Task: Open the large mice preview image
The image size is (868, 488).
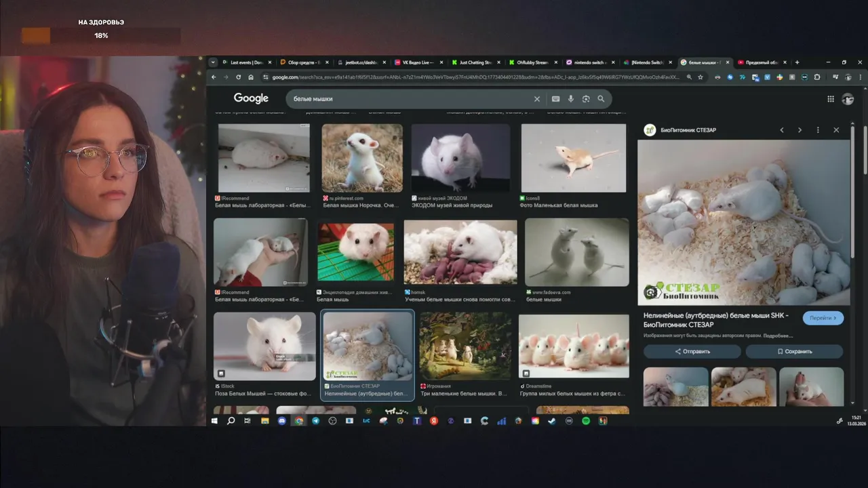Action: (743, 222)
